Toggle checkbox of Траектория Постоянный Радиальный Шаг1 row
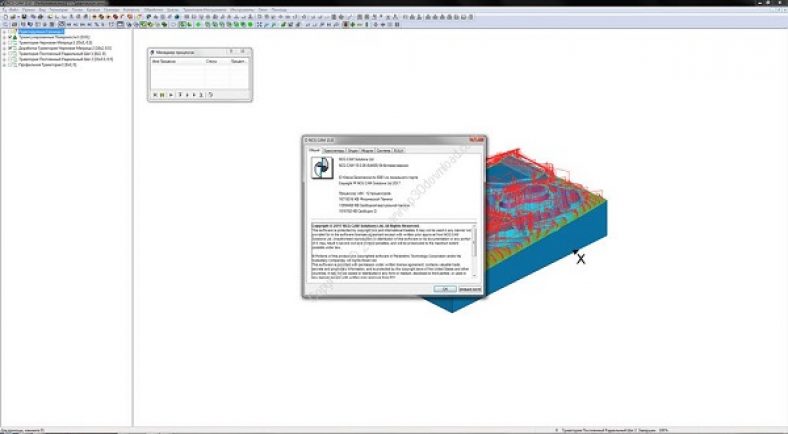 [10, 54]
